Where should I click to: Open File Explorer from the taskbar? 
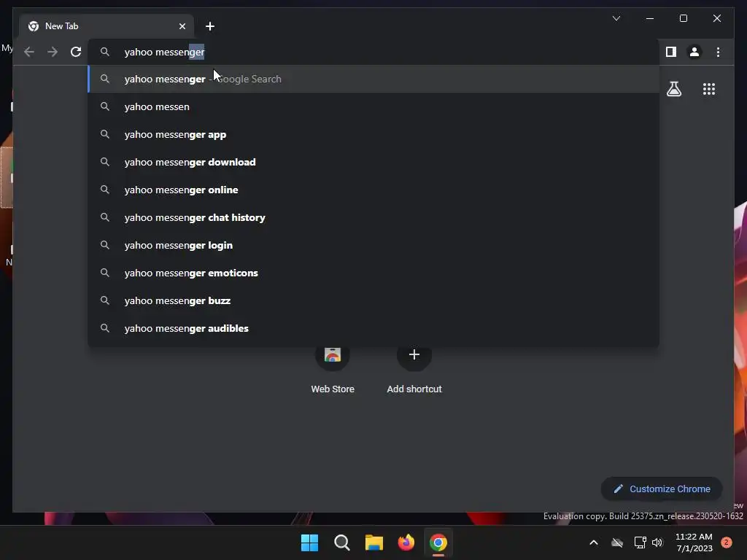tap(374, 542)
